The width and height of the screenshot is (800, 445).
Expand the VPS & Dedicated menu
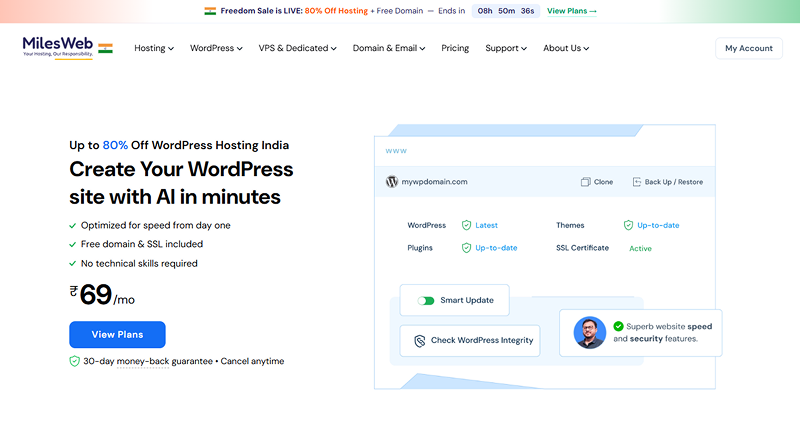point(297,48)
